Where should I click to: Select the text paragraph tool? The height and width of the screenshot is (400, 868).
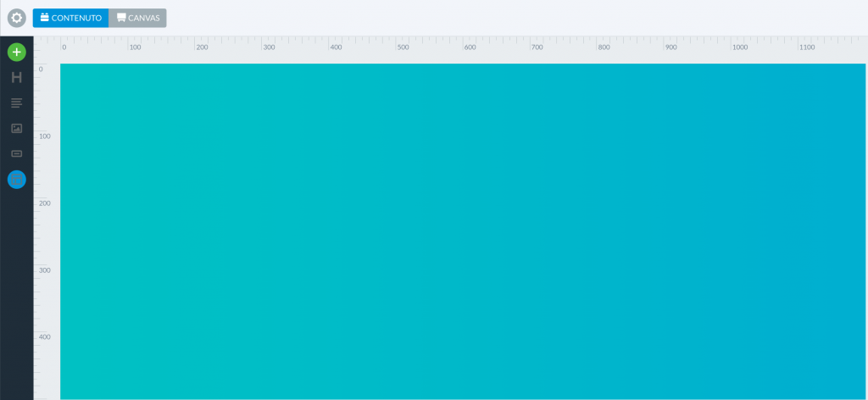[17, 103]
